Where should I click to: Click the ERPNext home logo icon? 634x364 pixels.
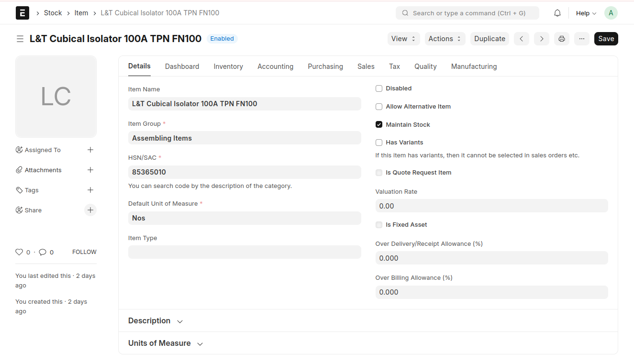[x=22, y=13]
